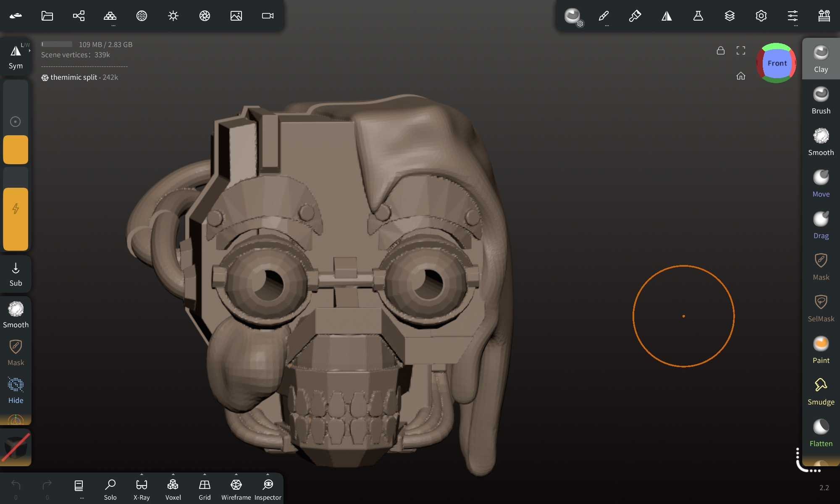Image resolution: width=840 pixels, height=504 pixels.
Task: Click the themimic split object name
Action: (73, 77)
